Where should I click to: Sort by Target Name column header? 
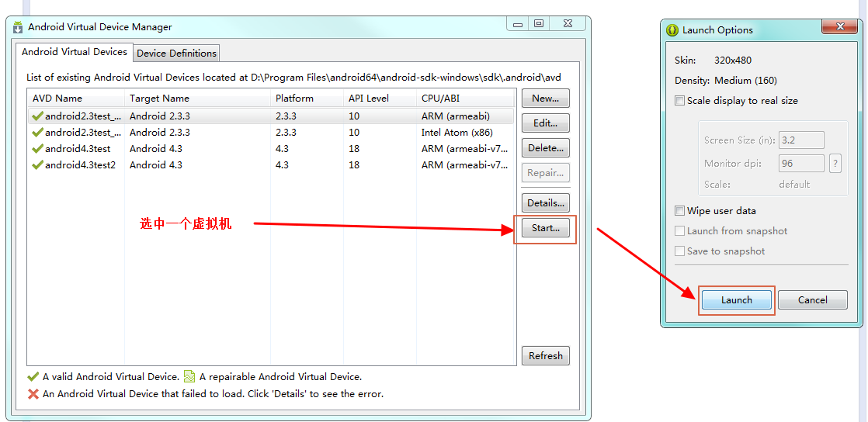click(x=198, y=99)
